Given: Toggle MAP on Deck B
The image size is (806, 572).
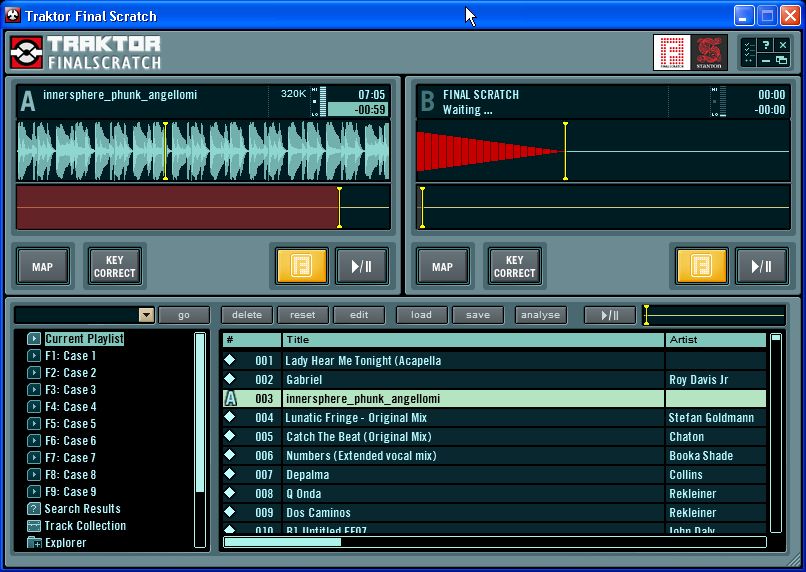Looking at the screenshot, I should tap(443, 266).
